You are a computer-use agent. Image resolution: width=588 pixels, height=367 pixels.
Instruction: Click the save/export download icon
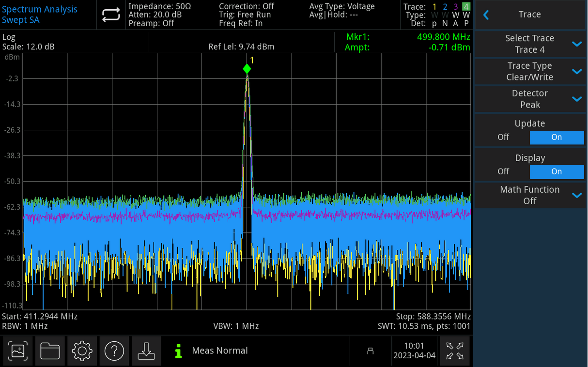coord(146,351)
